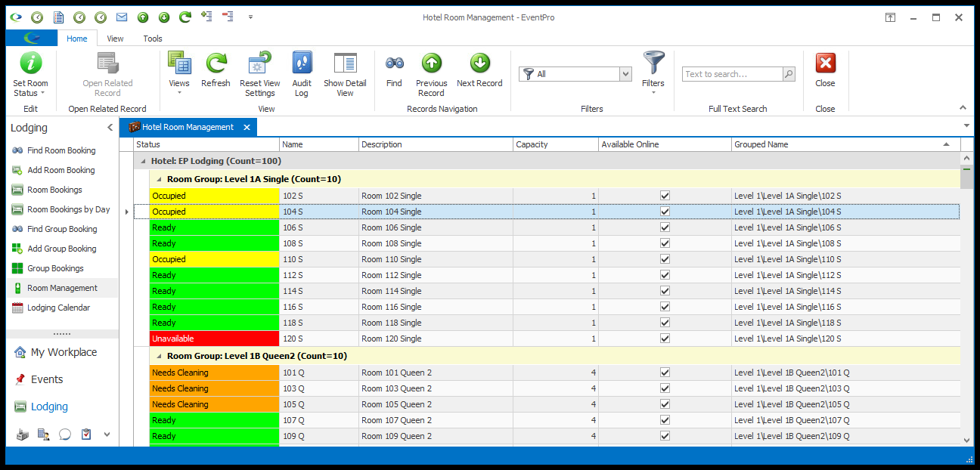Screen dimensions: 980x470
Task: Open Add Room Booking in sidebar
Action: (61, 170)
